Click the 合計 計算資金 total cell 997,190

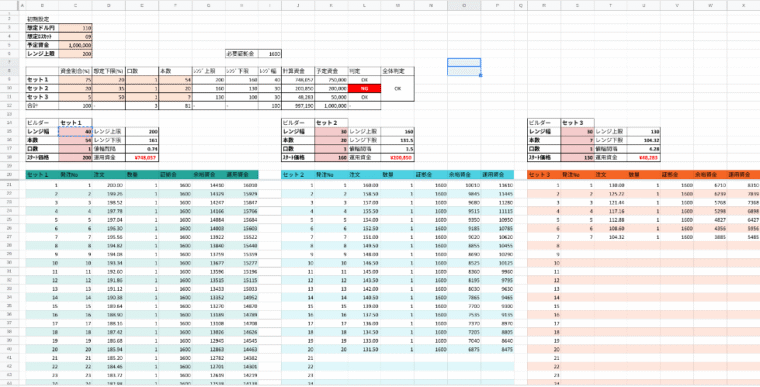pyautogui.click(x=298, y=106)
